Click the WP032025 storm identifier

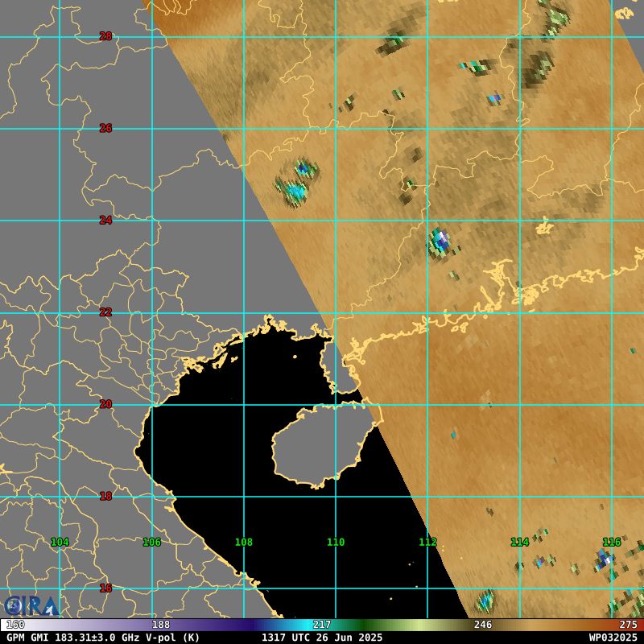pos(613,638)
